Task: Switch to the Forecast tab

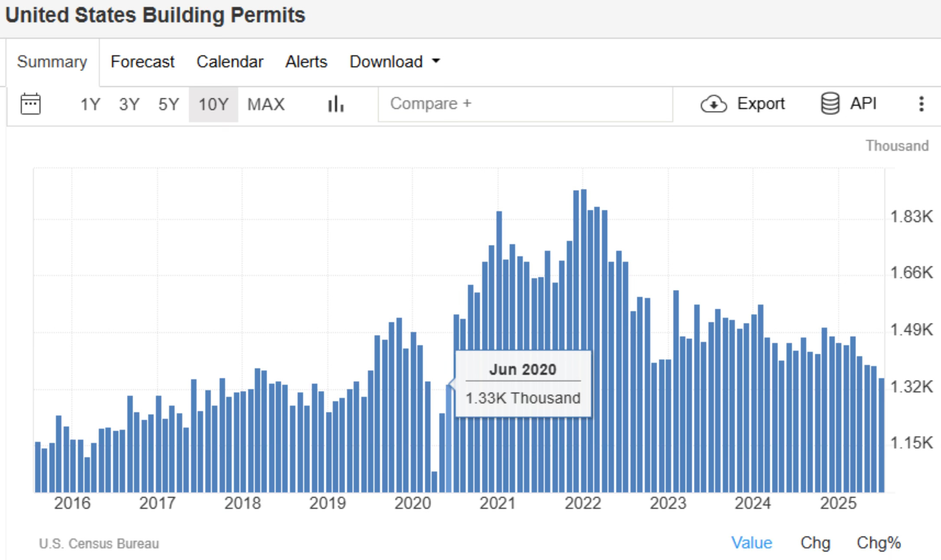Action: (x=142, y=62)
